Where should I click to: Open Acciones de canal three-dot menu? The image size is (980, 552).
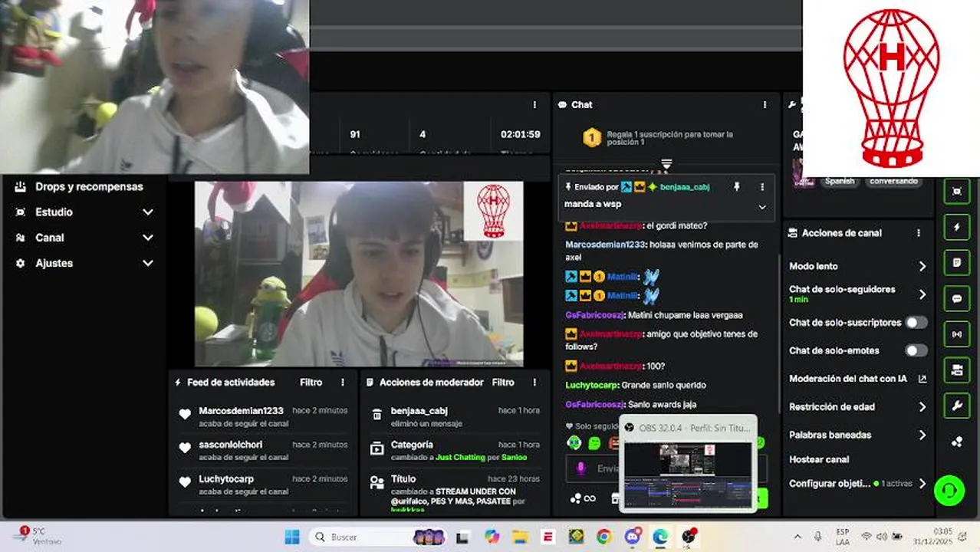(919, 232)
